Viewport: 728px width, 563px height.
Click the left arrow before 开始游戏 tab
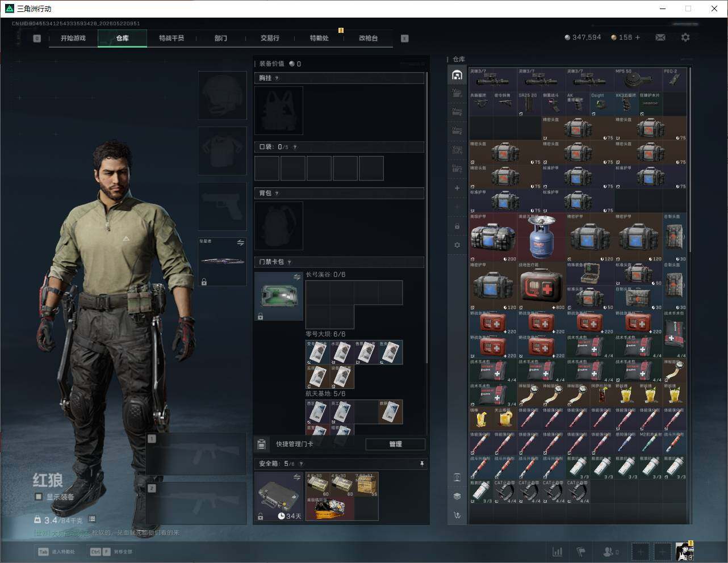pos(37,39)
